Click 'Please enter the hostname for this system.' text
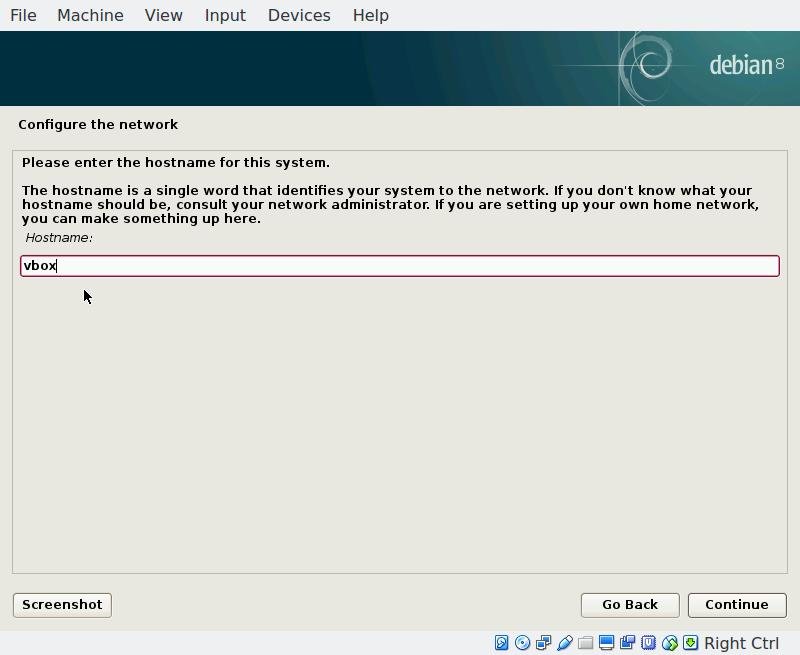The height and width of the screenshot is (655, 800). (176, 163)
